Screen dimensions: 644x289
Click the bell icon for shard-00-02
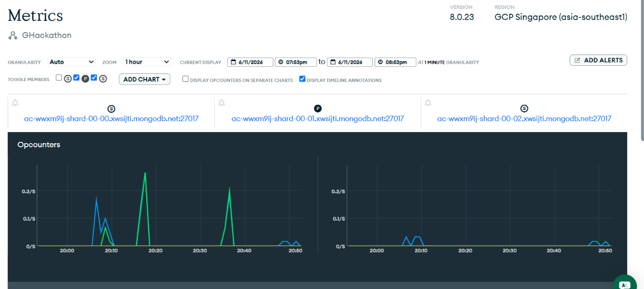pos(428,103)
